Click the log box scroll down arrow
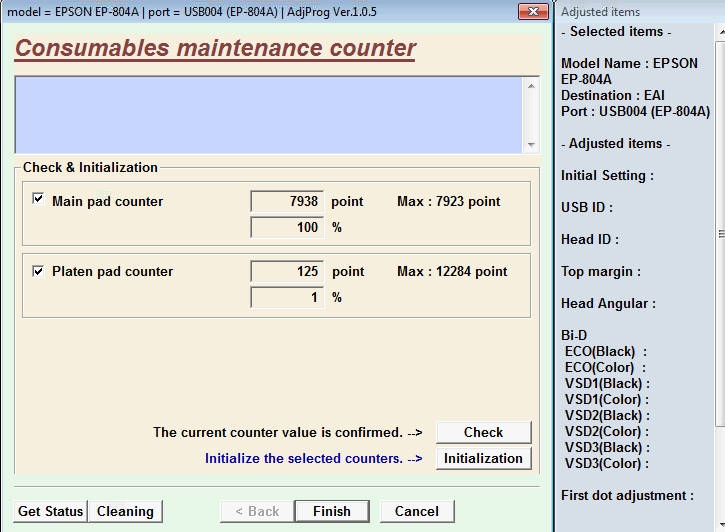 coord(531,145)
